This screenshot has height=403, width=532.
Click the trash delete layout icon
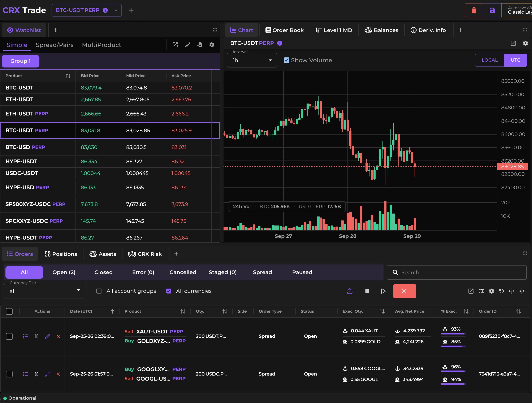[474, 10]
